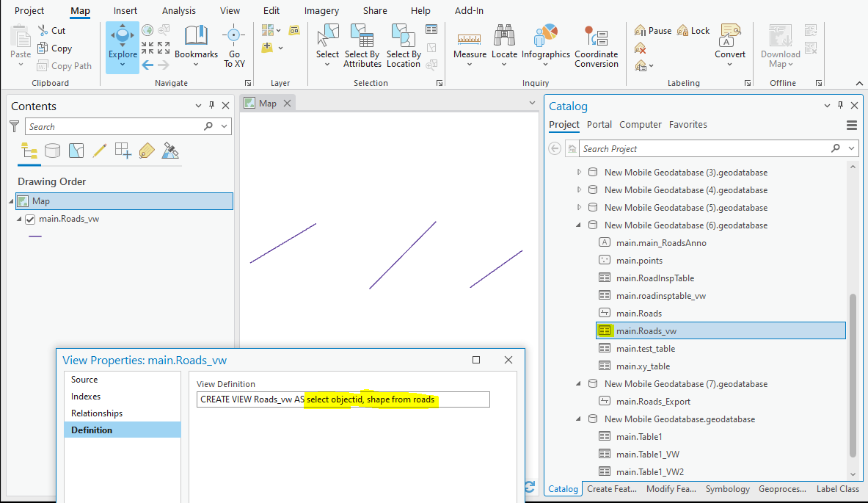Click the Contents Search input field
Viewport: 868px width, 503px height.
click(x=114, y=126)
